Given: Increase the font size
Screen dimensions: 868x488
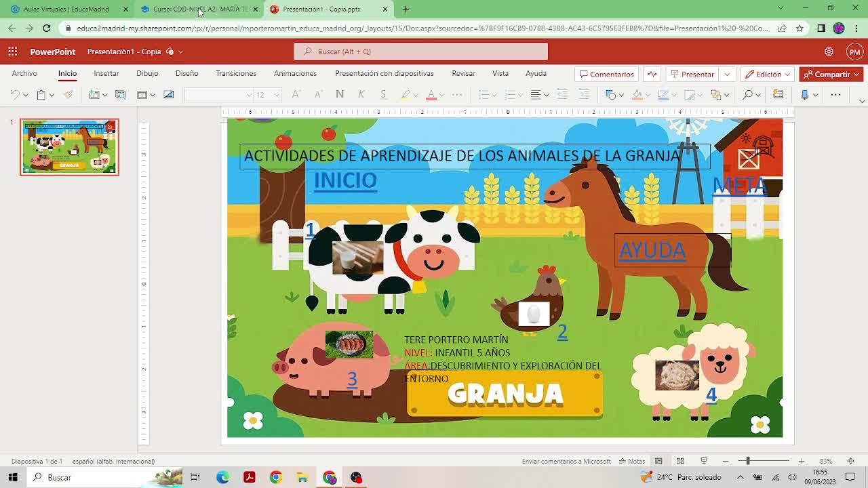Looking at the screenshot, I should [x=296, y=95].
